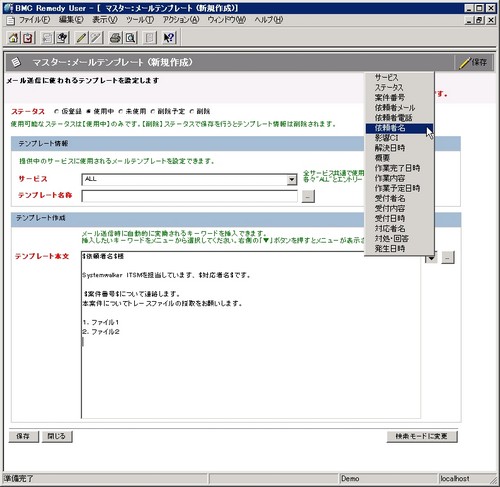Select the 仮登録 status radio button
500x487 pixels.
[56, 112]
